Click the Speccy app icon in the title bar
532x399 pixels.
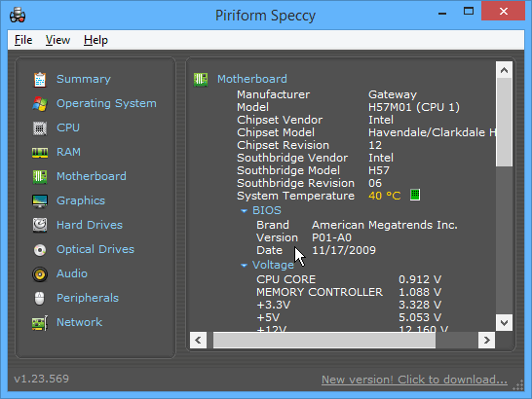[18, 15]
